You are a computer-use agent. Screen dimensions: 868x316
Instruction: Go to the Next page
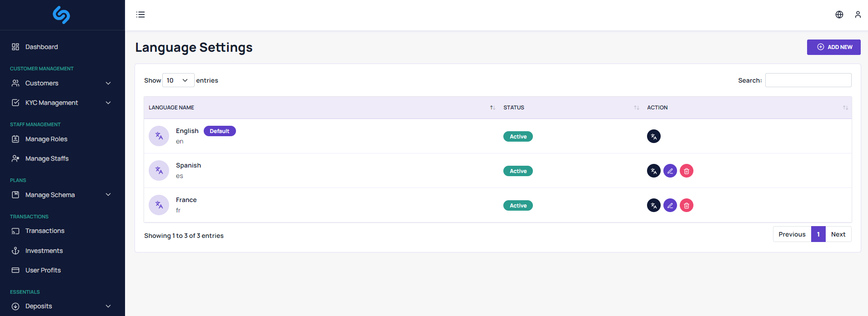[x=838, y=234]
